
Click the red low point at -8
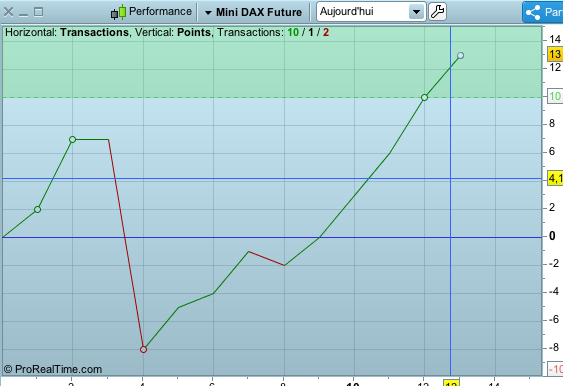[143, 349]
